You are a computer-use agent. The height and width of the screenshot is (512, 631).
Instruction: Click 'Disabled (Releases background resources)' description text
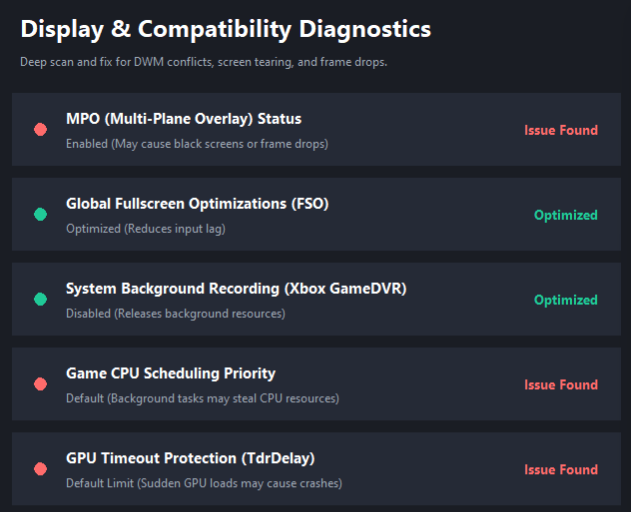pyautogui.click(x=175, y=314)
